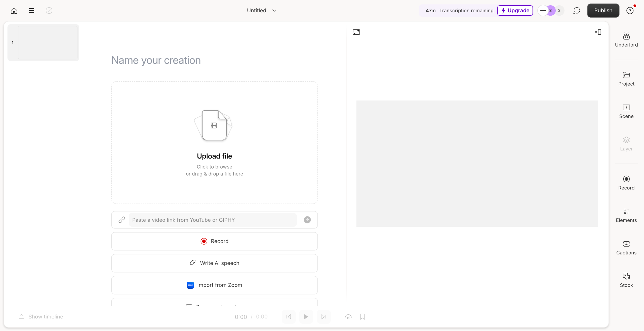Open the Project folder panel

[626, 79]
